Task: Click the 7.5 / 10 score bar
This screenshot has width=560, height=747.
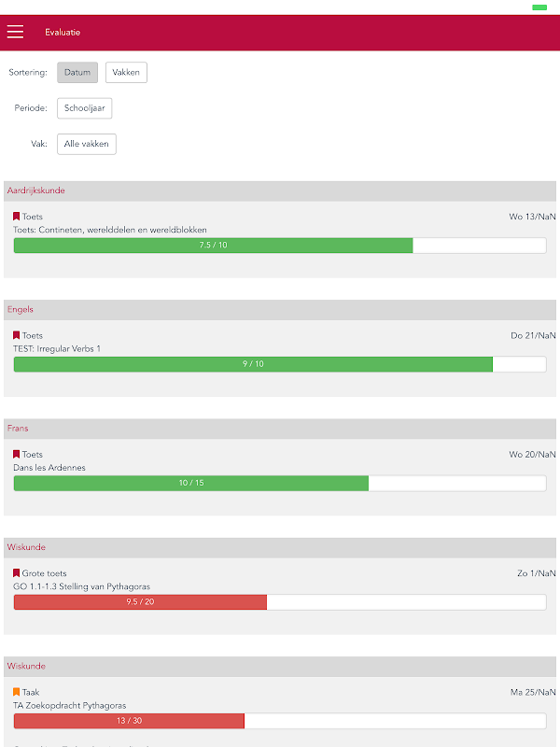Action: (213, 245)
